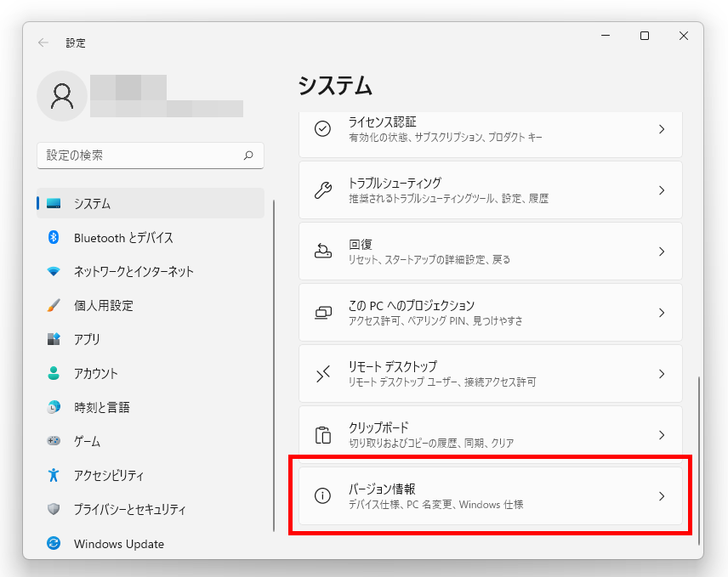The height and width of the screenshot is (577, 728).
Task: Open トラブルシューティング via right chevron
Action: [662, 190]
